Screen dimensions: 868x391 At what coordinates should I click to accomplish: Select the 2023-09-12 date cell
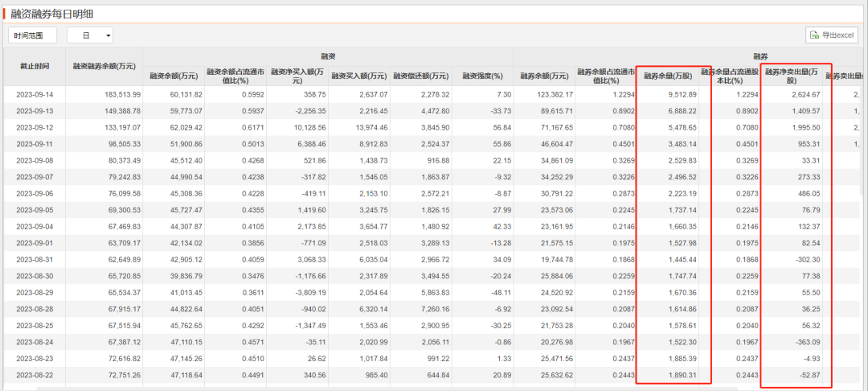[35, 127]
